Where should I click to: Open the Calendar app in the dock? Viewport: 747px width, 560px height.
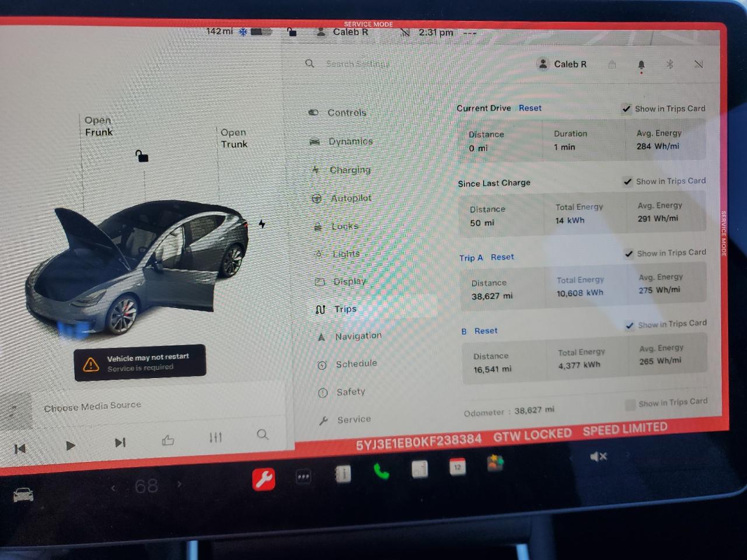[x=457, y=467]
